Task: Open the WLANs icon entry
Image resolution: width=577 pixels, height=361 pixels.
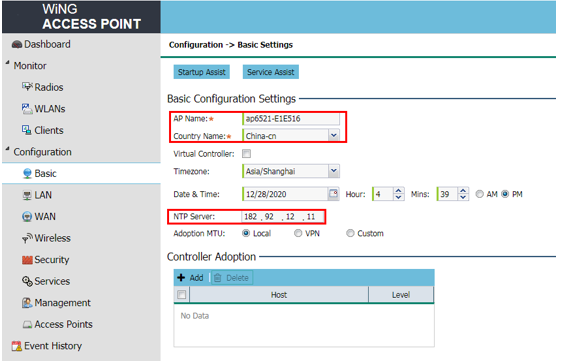Action: click(27, 109)
